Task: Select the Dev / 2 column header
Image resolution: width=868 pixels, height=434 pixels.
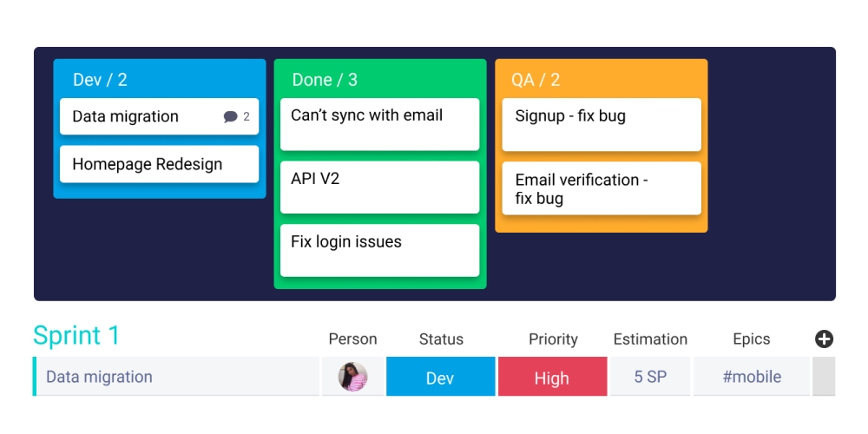Action: tap(100, 80)
